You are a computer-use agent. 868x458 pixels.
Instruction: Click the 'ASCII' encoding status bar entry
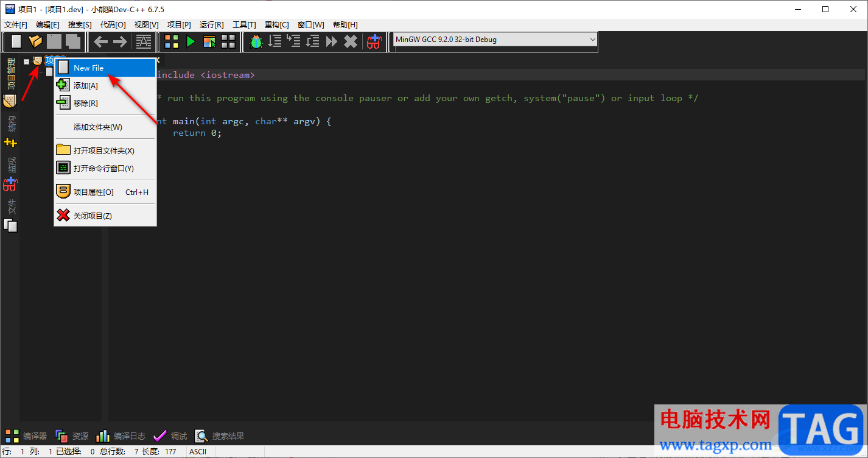[198, 452]
